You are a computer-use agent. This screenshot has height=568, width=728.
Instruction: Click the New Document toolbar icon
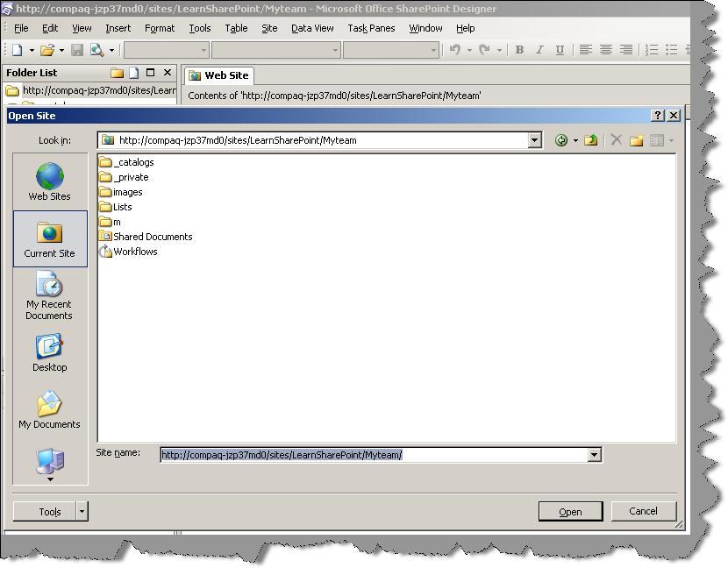pyautogui.click(x=18, y=50)
